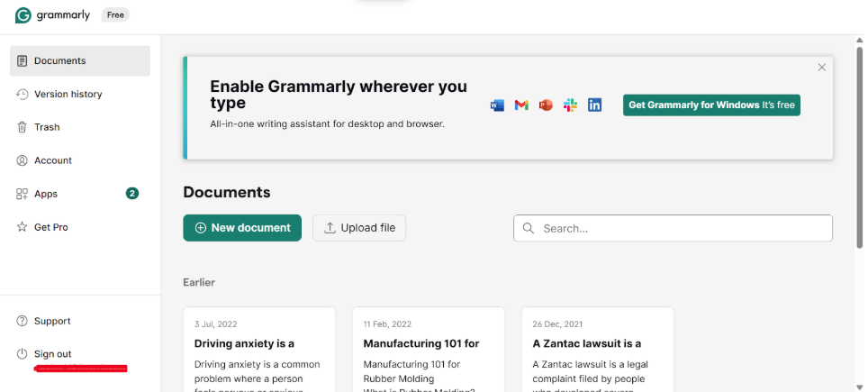Click the Enable Grammarly wherever you type heading
Screen dimensions: 868x392
[339, 95]
